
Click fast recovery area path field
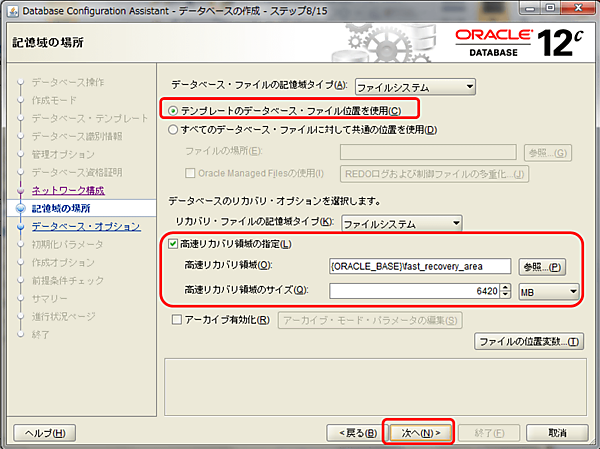pos(420,266)
